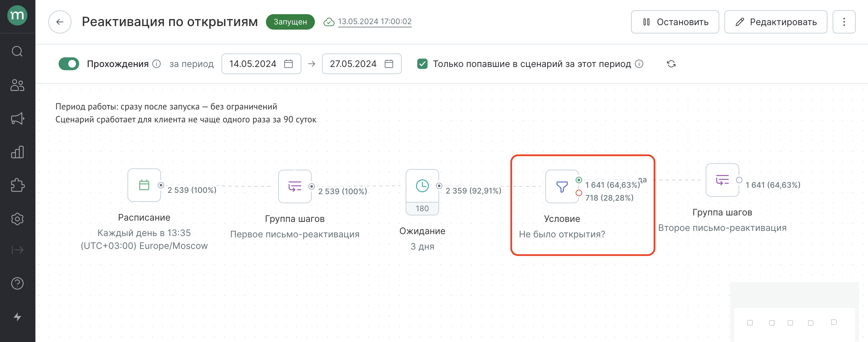Click the Ожидание node output connector
868x342 pixels.
pos(439,186)
